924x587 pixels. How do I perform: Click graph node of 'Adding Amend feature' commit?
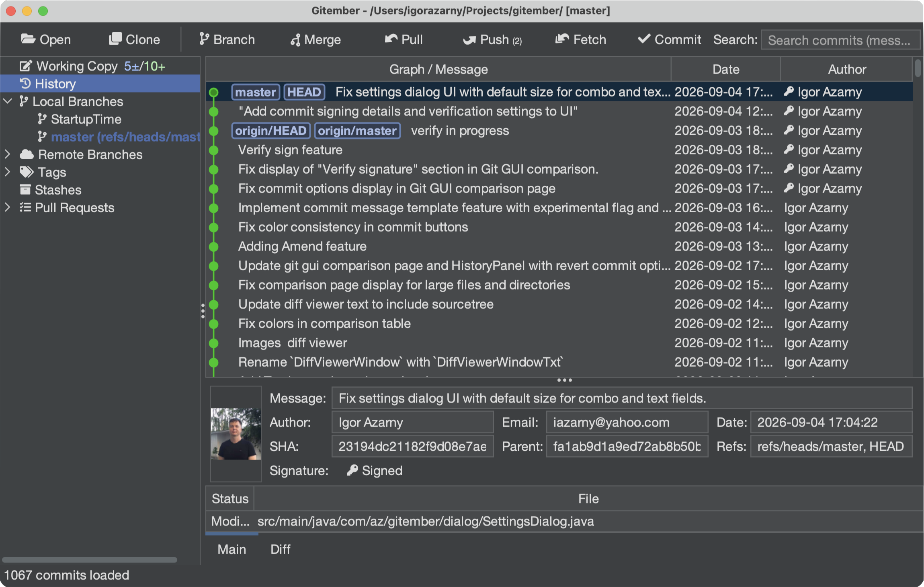214,246
